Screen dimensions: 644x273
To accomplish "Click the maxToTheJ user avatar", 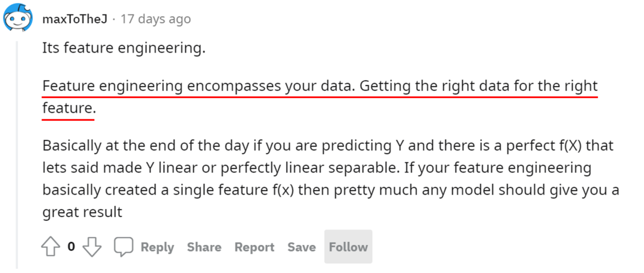I will (x=17, y=19).
